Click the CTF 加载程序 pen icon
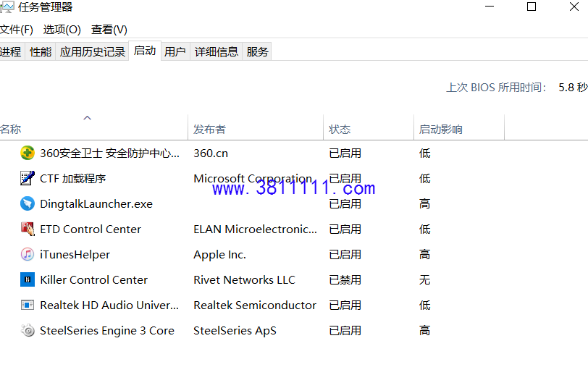Image resolution: width=588 pixels, height=375 pixels. pyautogui.click(x=28, y=178)
